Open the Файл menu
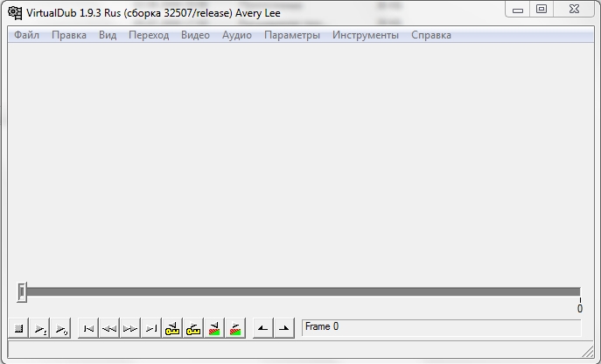This screenshot has width=601, height=364. point(26,35)
